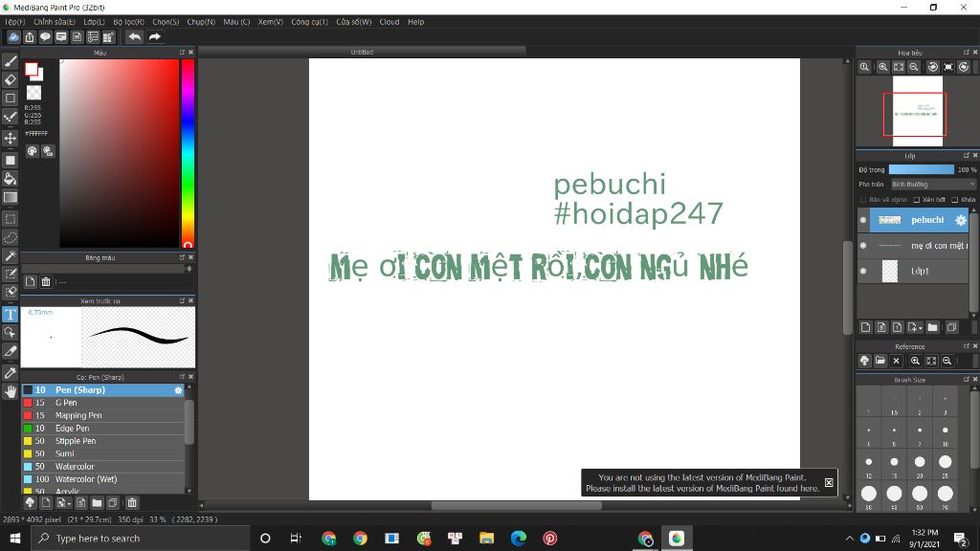Image resolution: width=980 pixels, height=551 pixels.
Task: Click the speech bubble icon in top toolbar
Action: [x=45, y=37]
